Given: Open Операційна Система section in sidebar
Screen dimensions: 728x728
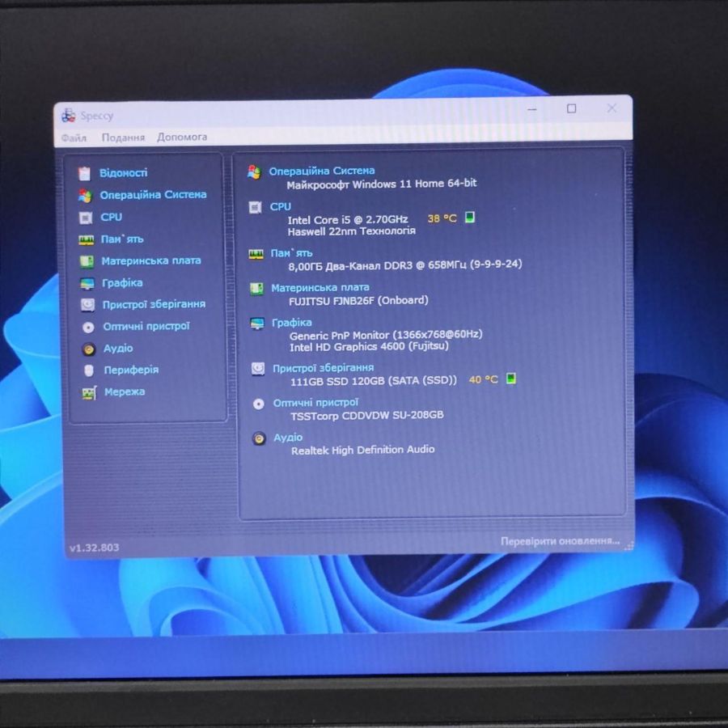Looking at the screenshot, I should (153, 194).
